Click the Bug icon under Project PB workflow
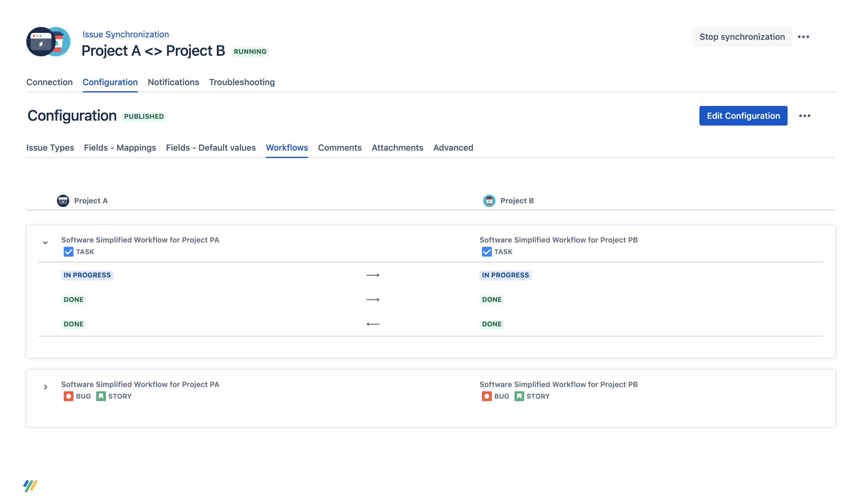 point(487,397)
